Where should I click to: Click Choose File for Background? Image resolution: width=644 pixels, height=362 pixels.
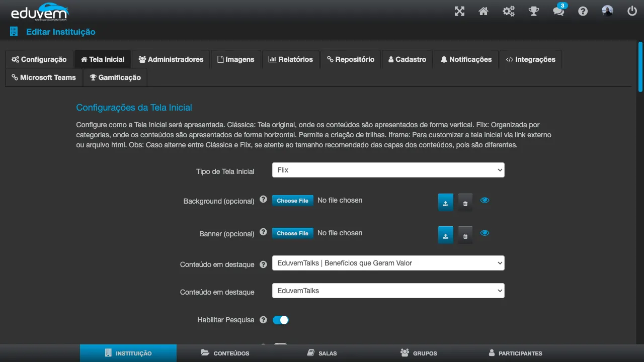click(x=293, y=201)
